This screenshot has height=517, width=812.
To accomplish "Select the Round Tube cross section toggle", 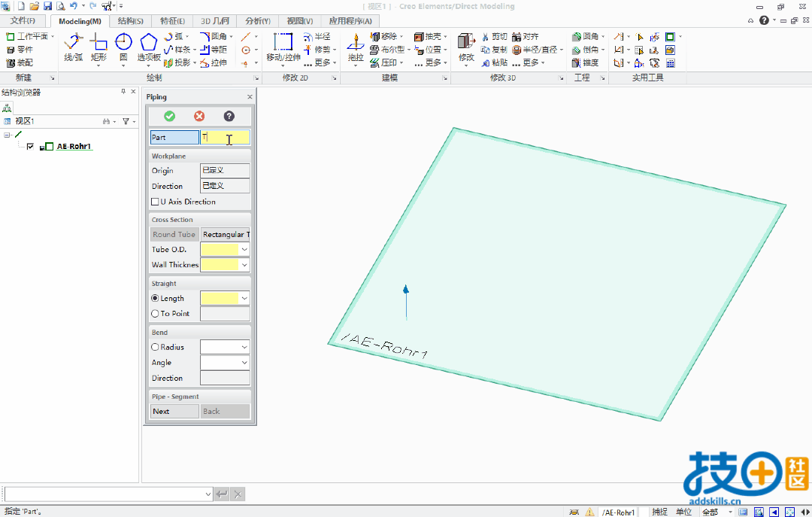I will click(x=174, y=234).
